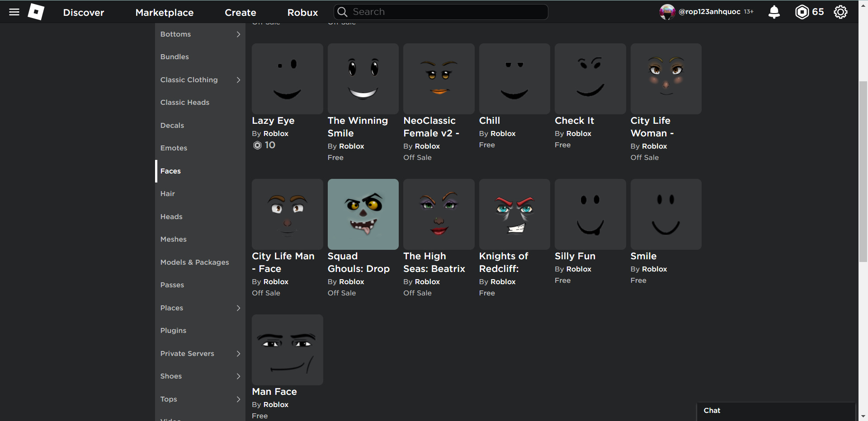Click the Roblox logo home icon
This screenshot has width=868, height=421.
[x=36, y=12]
